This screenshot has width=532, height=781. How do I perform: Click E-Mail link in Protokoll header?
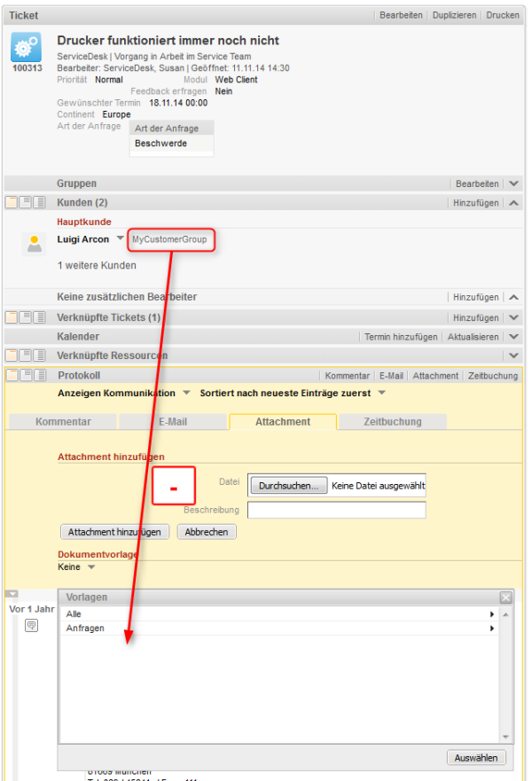pos(392,376)
